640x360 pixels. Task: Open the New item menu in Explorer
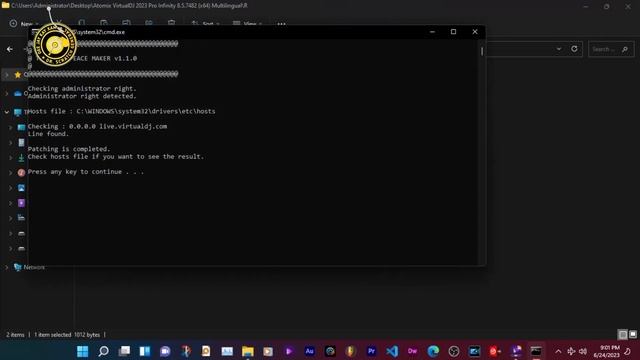click(x=23, y=24)
